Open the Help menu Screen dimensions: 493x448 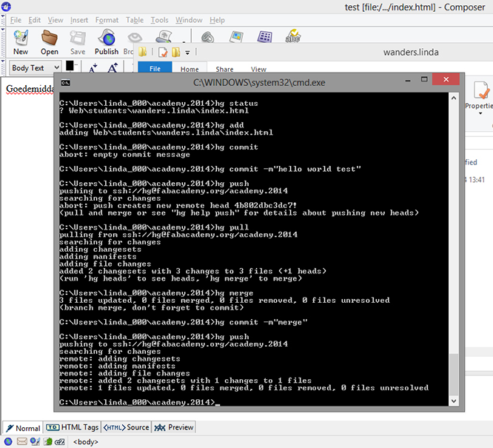217,20
